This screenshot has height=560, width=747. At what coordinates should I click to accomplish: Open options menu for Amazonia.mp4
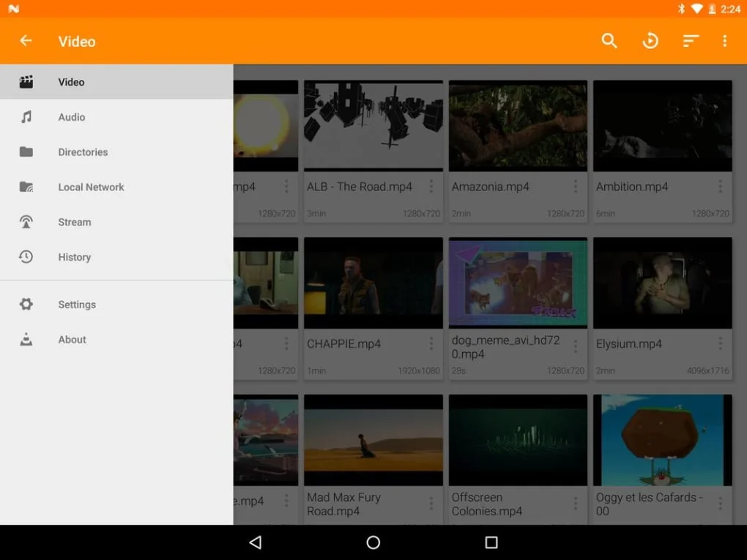[576, 186]
